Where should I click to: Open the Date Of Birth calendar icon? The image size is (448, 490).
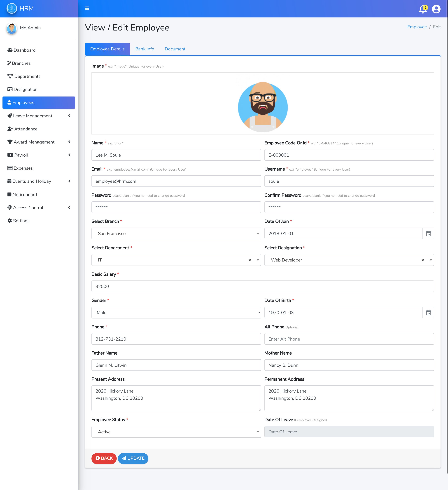pyautogui.click(x=428, y=313)
